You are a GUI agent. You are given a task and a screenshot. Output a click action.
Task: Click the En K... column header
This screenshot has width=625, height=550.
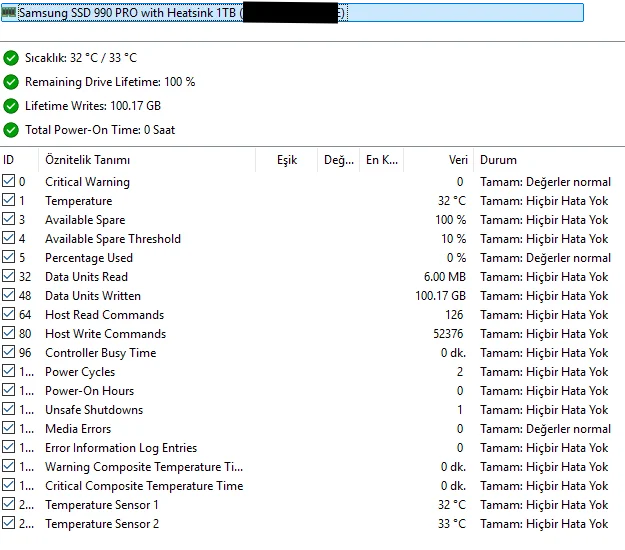382,160
